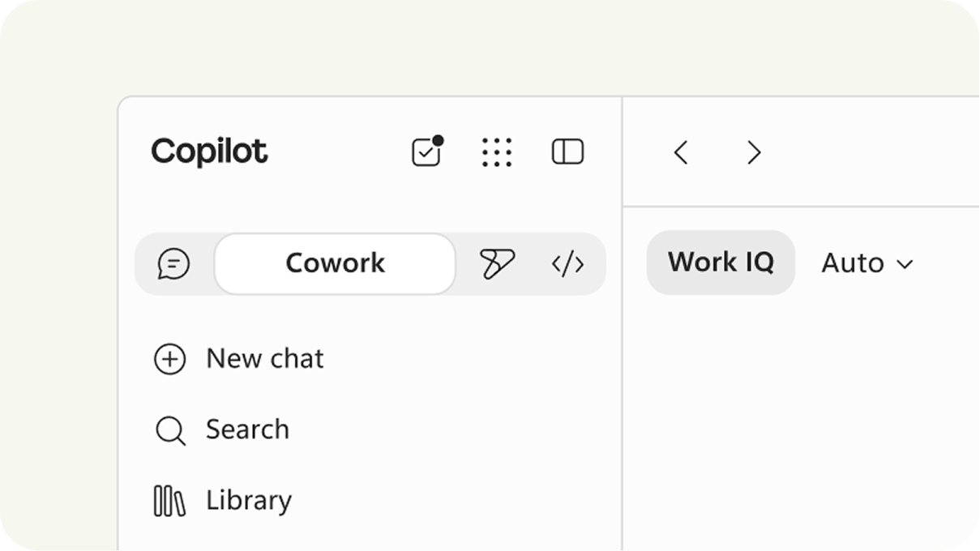Toggle the sidebar panel icon
Image resolution: width=980 pixels, height=551 pixels.
567,152
